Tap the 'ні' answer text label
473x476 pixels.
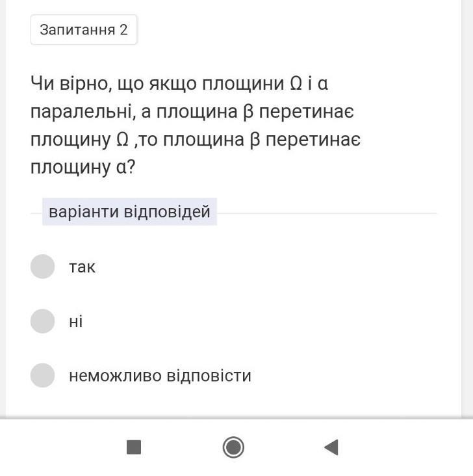pos(76,322)
